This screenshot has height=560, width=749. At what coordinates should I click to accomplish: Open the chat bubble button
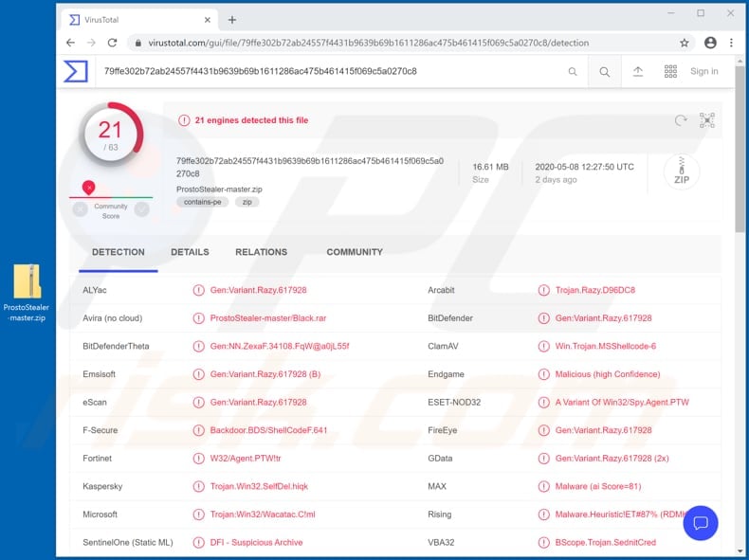tap(701, 523)
